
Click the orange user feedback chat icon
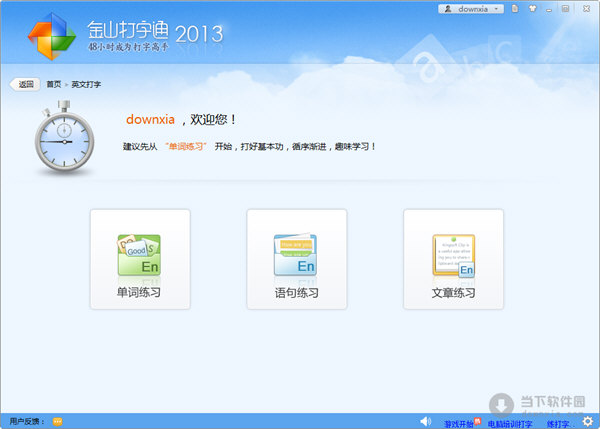[x=57, y=422]
